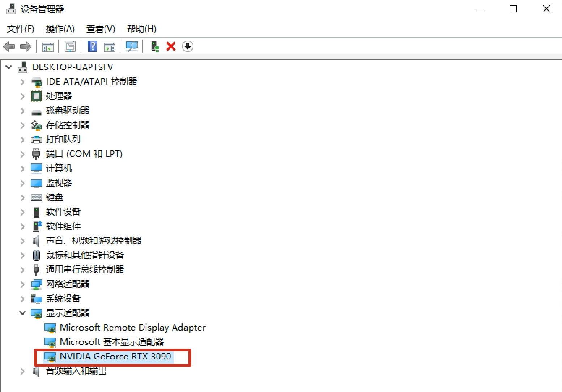Screen dimensions: 562x392
Task: Open the 查看(V) menu
Action: 101,29
